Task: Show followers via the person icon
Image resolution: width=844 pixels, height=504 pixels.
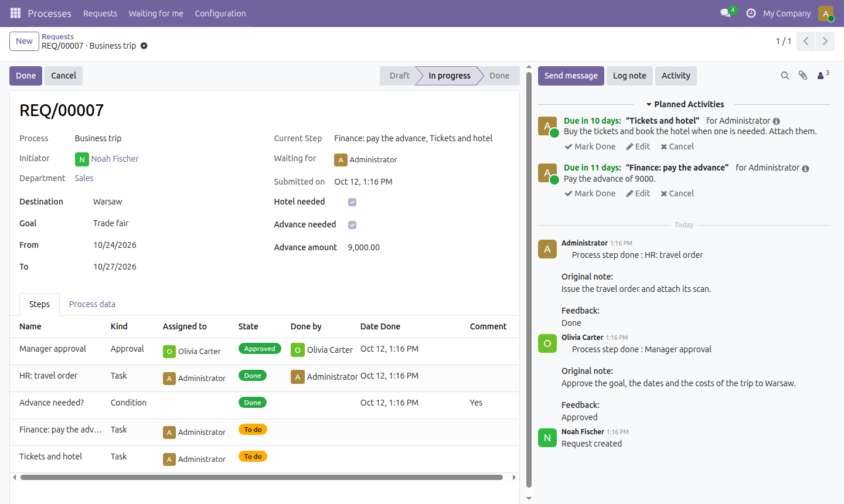Action: [x=823, y=75]
